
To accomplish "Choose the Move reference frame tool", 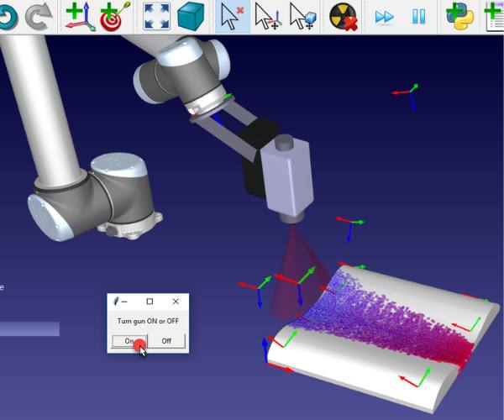I will (x=268, y=17).
